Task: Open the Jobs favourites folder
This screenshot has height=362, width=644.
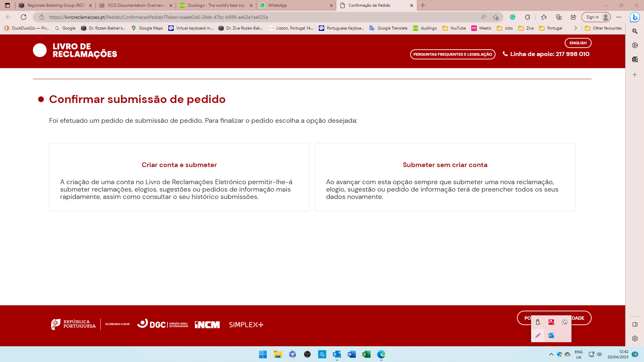Action: [505, 28]
